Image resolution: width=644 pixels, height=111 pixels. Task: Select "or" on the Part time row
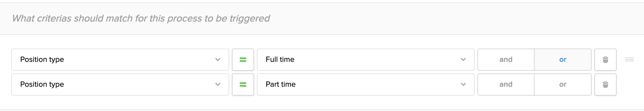[563, 84]
